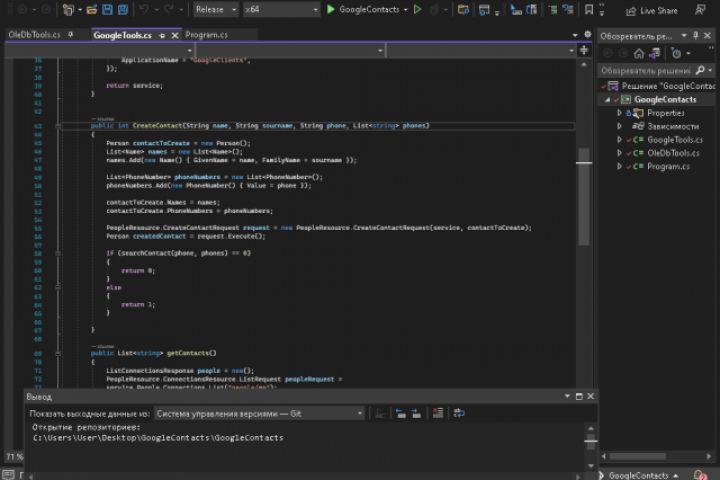Click the GoogleContacts repository status bar item

[x=642, y=475]
